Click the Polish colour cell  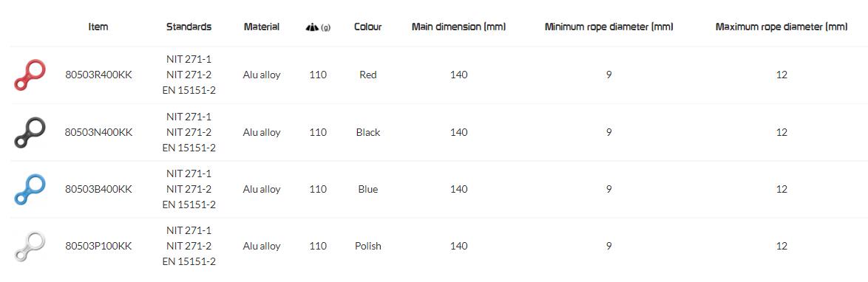pyautogui.click(x=367, y=246)
